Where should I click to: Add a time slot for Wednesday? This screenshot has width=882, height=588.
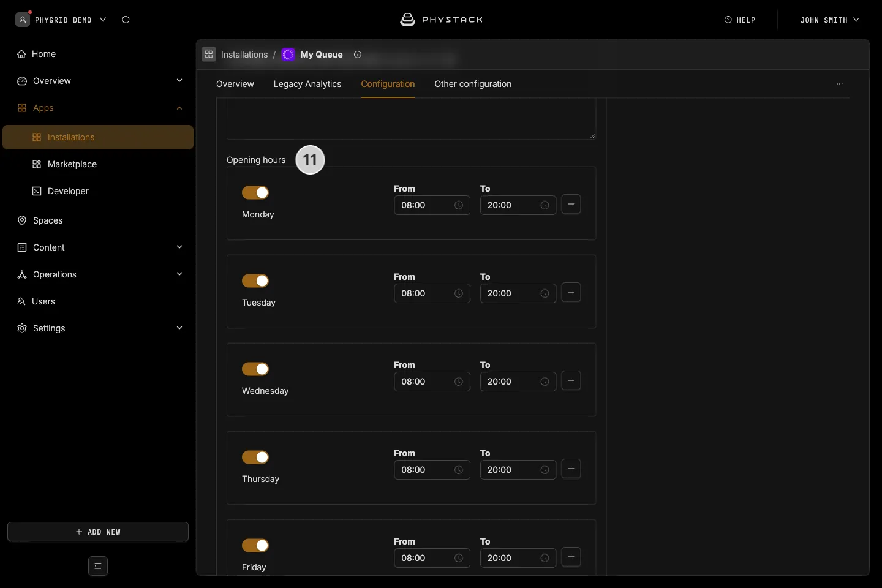tap(571, 381)
